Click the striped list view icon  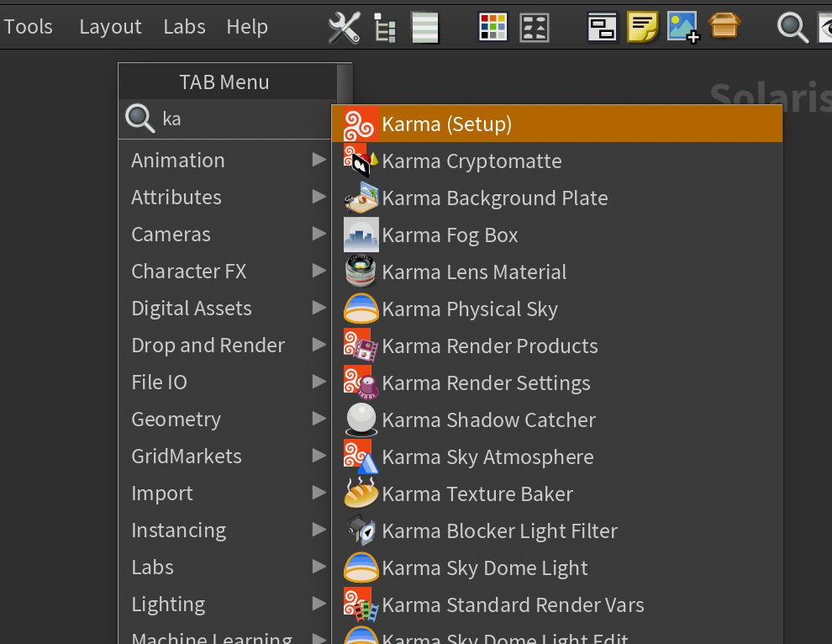tap(425, 27)
